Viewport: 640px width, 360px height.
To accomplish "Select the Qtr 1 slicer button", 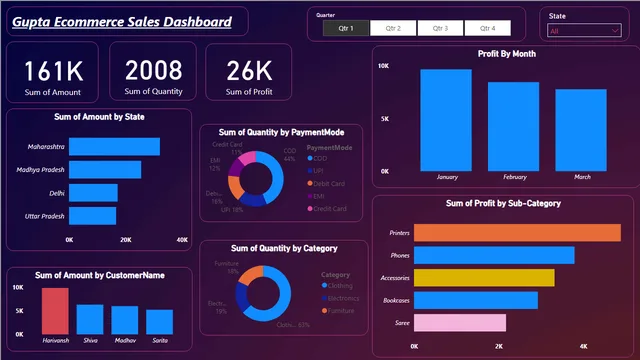I will (x=346, y=28).
